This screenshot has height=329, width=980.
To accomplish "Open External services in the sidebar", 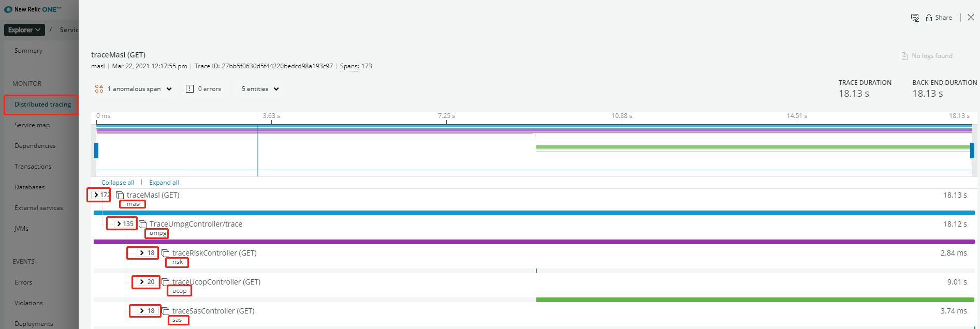I will coord(39,208).
